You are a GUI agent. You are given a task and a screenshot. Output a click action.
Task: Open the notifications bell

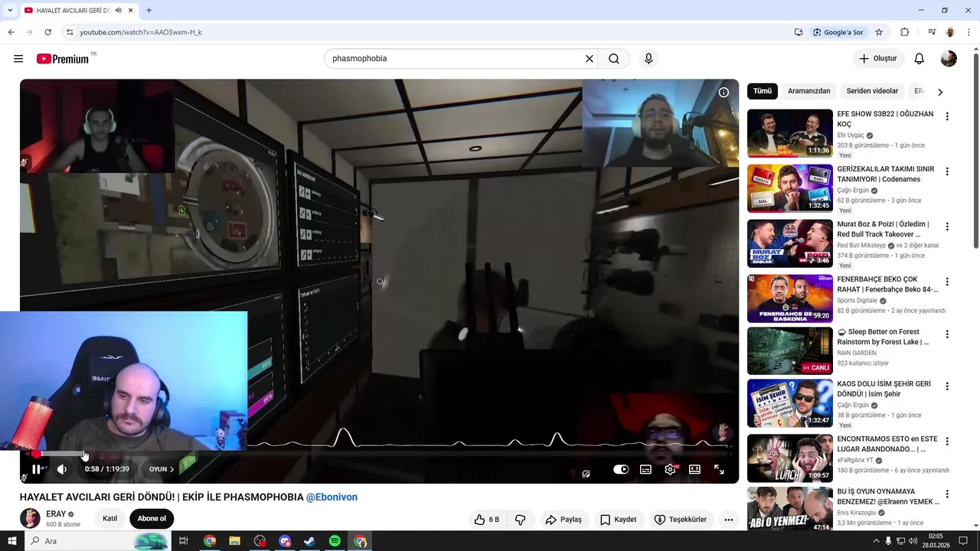tap(920, 59)
